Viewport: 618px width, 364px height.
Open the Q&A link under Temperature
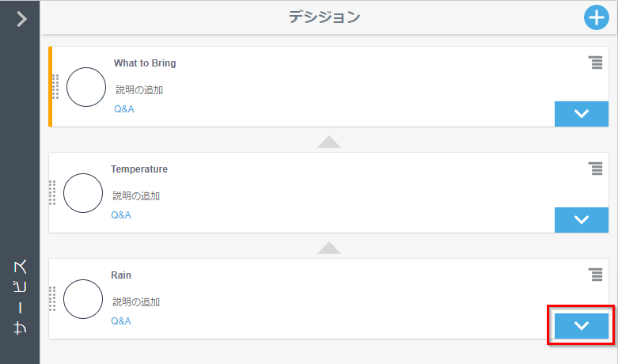click(120, 215)
